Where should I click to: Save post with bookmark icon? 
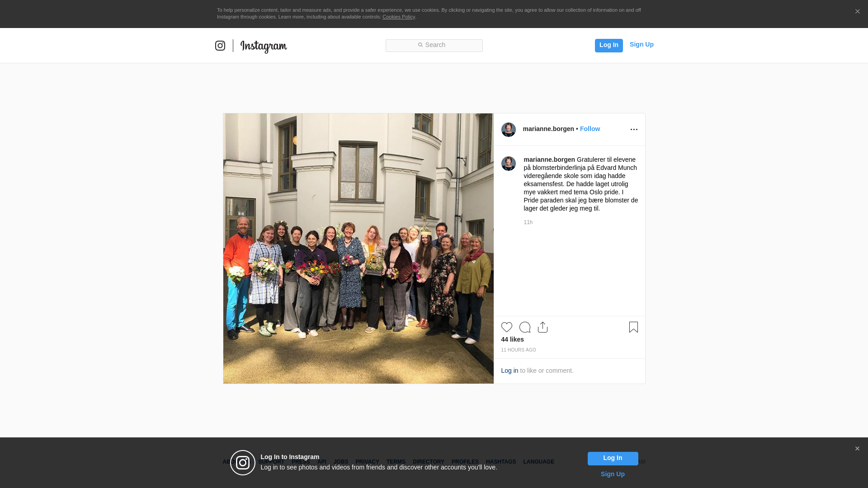(633, 327)
